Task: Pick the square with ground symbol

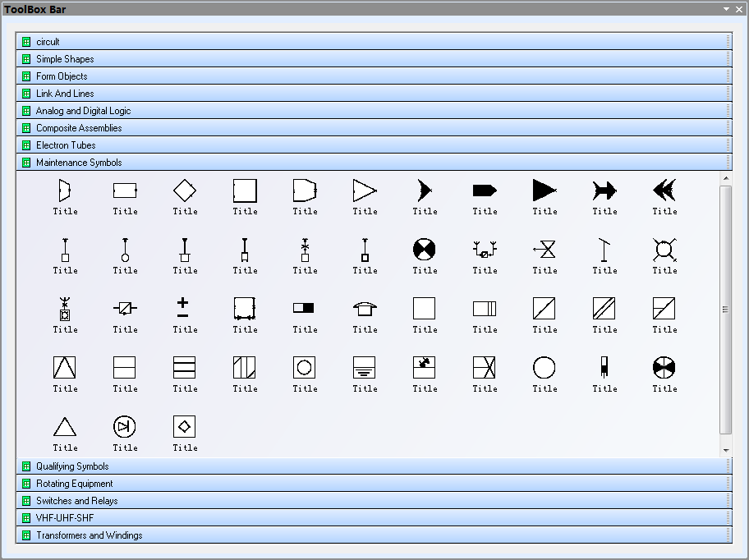Action: (365, 368)
